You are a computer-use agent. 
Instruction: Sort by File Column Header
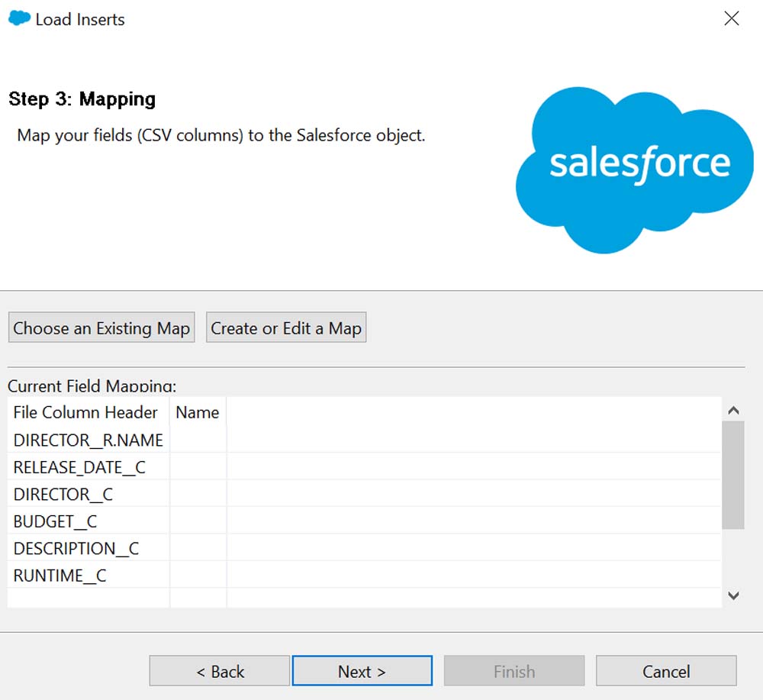point(85,412)
